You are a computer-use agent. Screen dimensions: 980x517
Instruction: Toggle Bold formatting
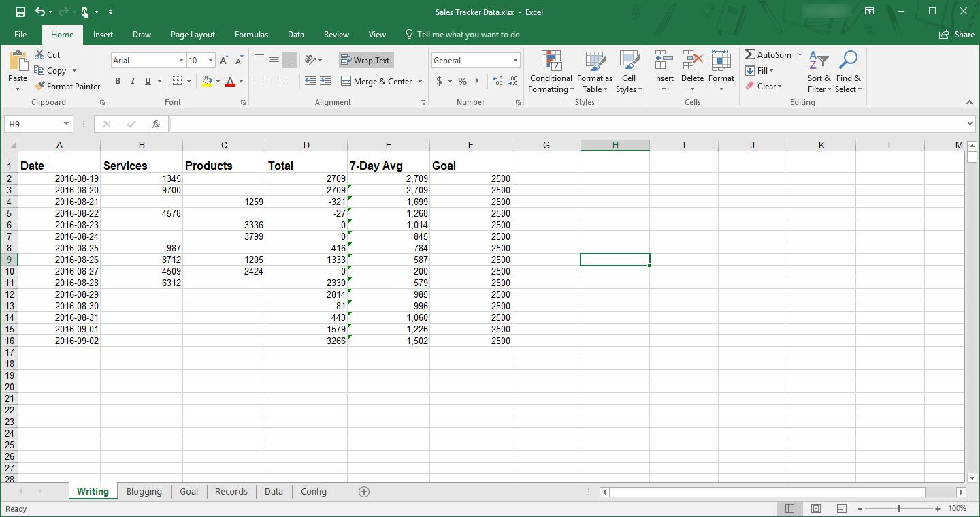click(x=118, y=81)
